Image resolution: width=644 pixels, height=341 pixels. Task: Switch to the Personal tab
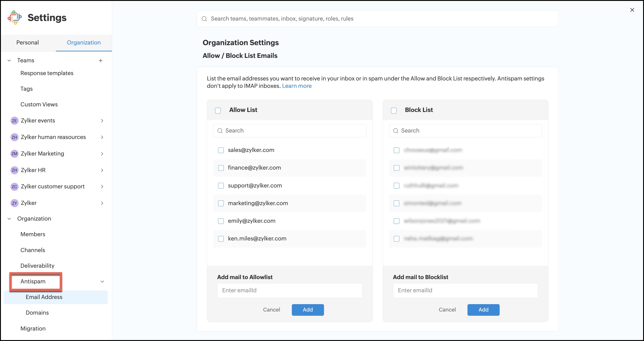[27, 42]
